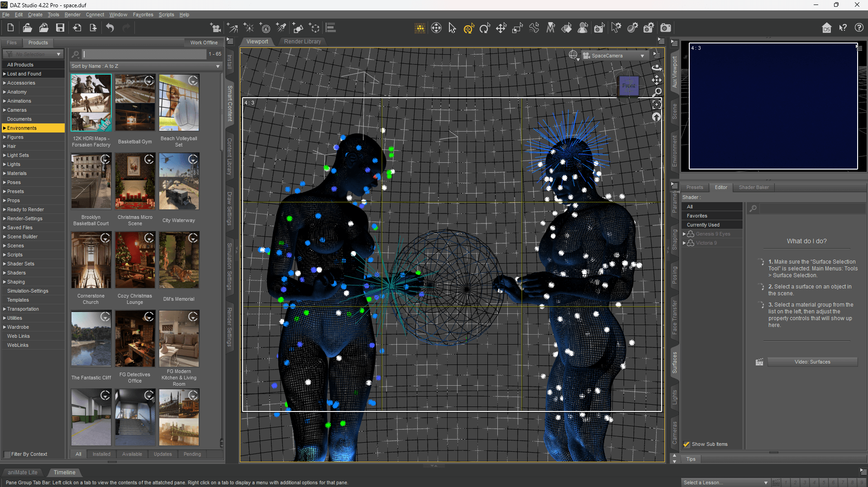Open the Timeline tab
This screenshot has height=487, width=868.
click(65, 472)
